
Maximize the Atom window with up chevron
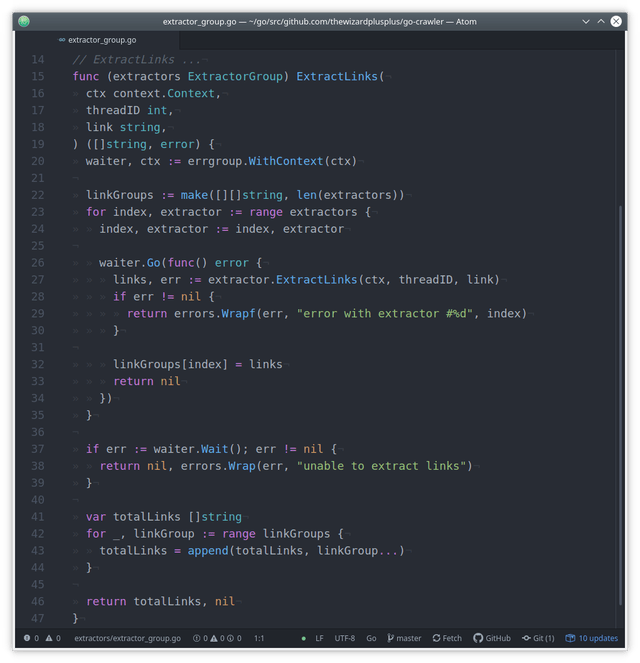(x=601, y=21)
